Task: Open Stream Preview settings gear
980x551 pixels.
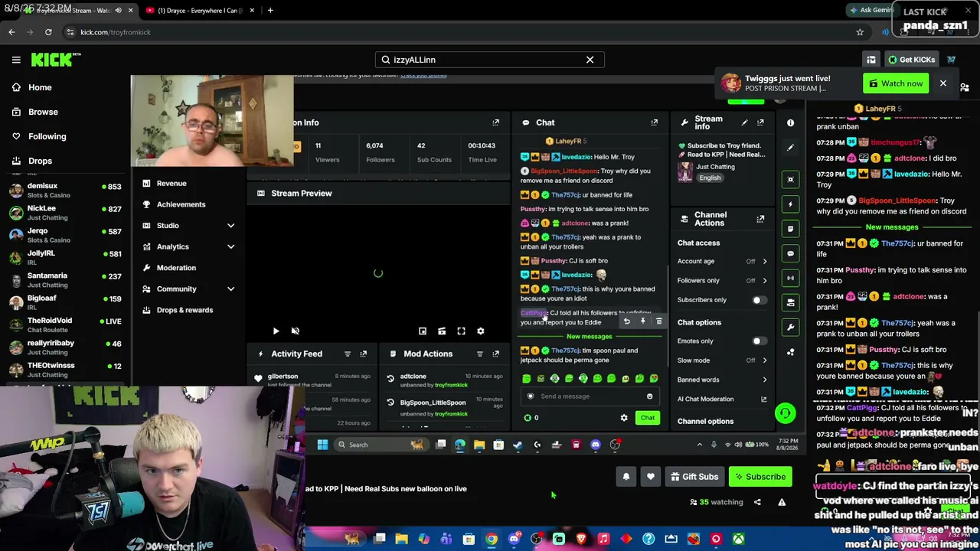Action: [x=481, y=331]
